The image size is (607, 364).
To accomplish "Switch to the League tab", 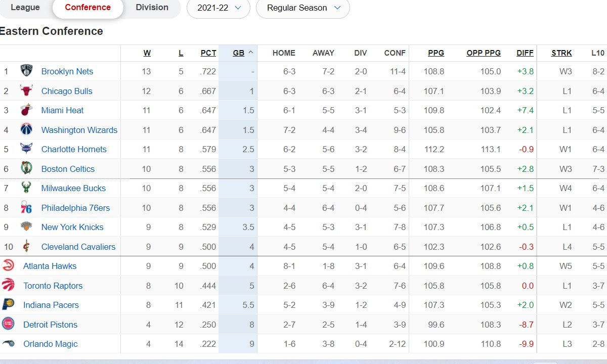I will coord(25,8).
